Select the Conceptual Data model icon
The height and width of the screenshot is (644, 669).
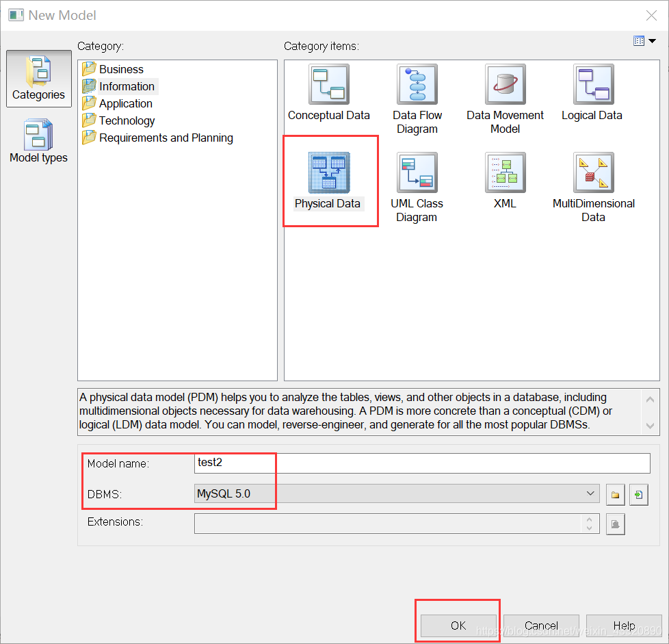click(x=329, y=84)
